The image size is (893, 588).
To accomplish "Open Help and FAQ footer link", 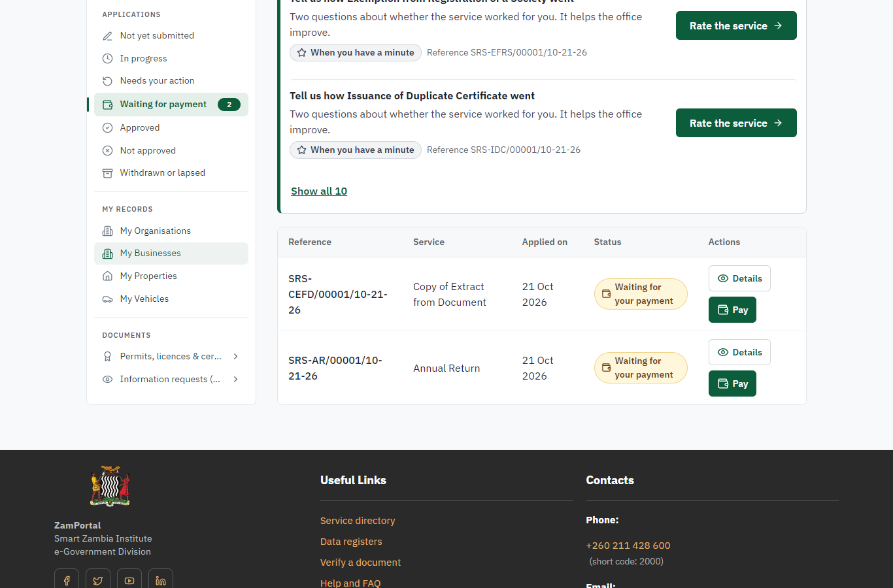I will tap(350, 583).
